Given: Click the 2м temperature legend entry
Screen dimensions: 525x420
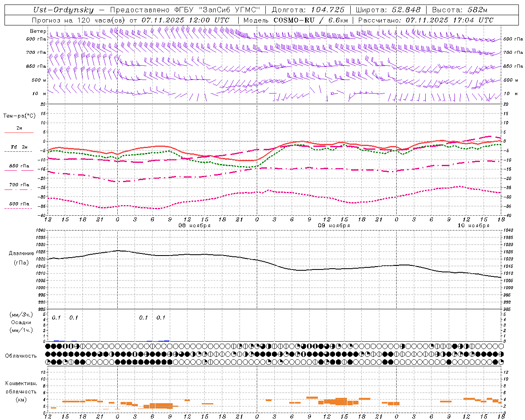Looking at the screenshot, I should (19, 128).
